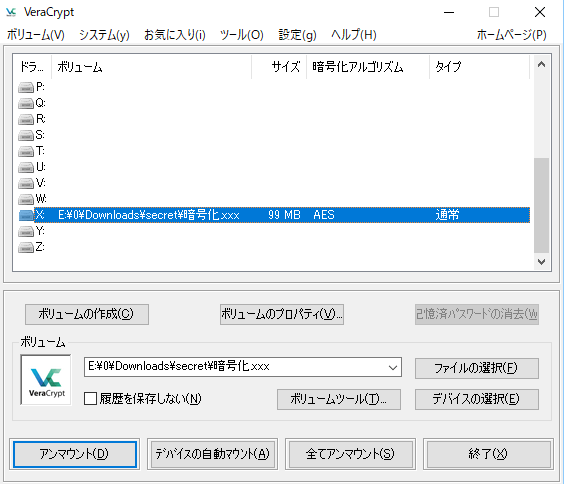Click the サイズ column header

279,67
